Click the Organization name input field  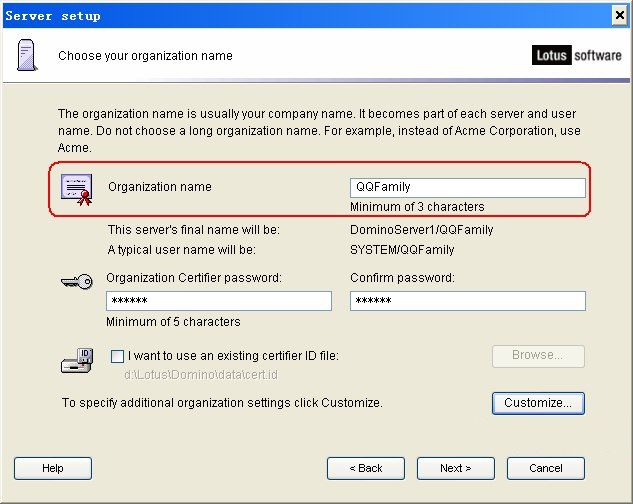[x=467, y=188]
